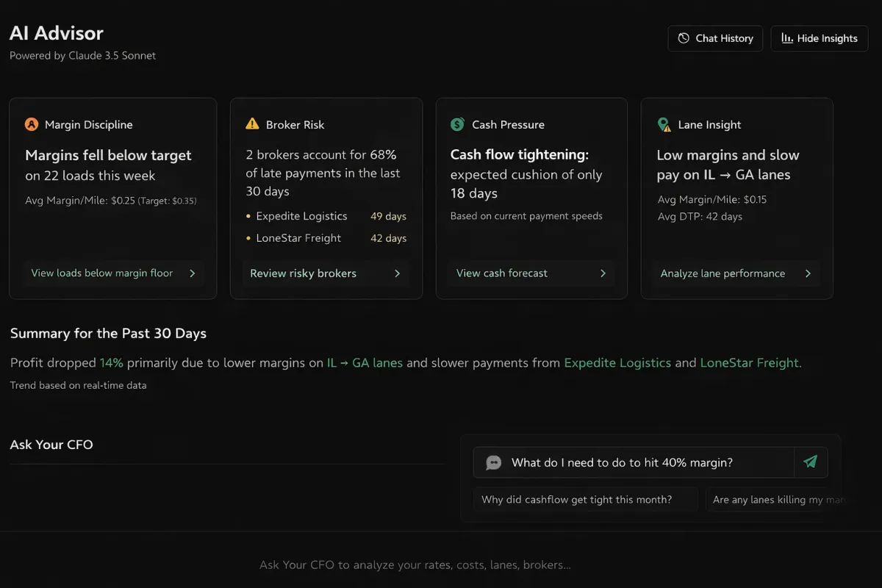The image size is (882, 588).
Task: Click the Cash Pressure dollar icon
Action: (457, 124)
